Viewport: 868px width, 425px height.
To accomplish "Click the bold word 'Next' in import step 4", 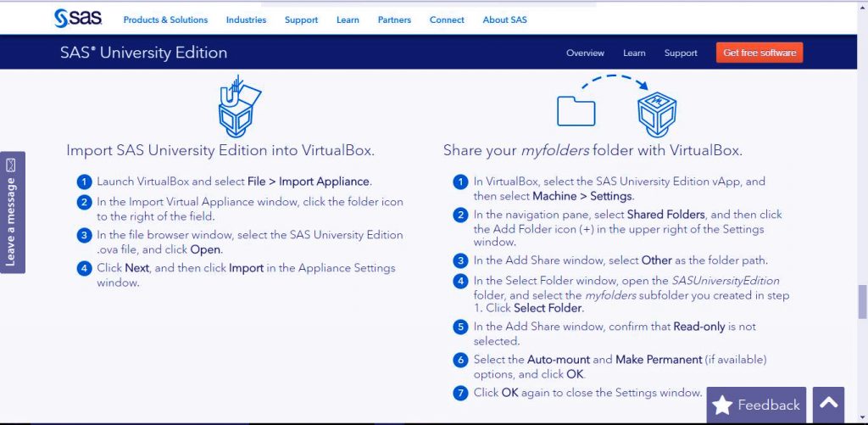I will pos(137,268).
